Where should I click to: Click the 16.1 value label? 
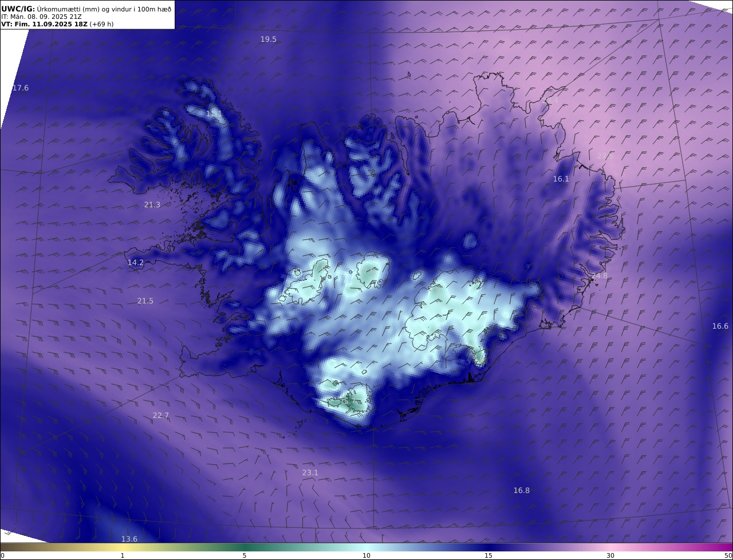(561, 179)
